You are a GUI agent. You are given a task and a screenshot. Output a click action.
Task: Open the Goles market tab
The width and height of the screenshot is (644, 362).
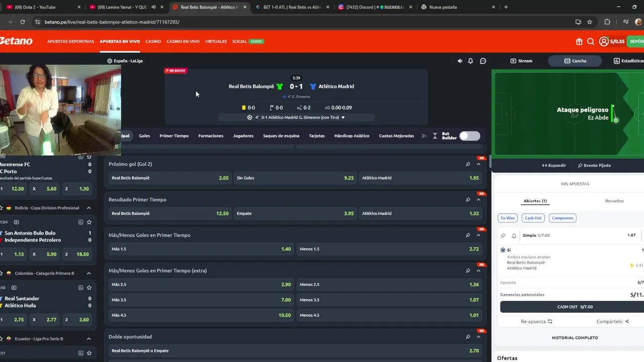(x=144, y=136)
